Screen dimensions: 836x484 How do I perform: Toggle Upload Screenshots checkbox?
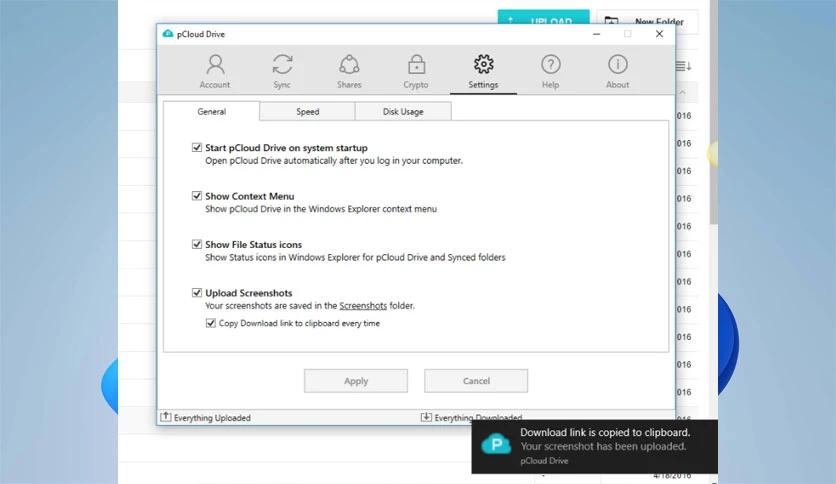[x=197, y=292]
